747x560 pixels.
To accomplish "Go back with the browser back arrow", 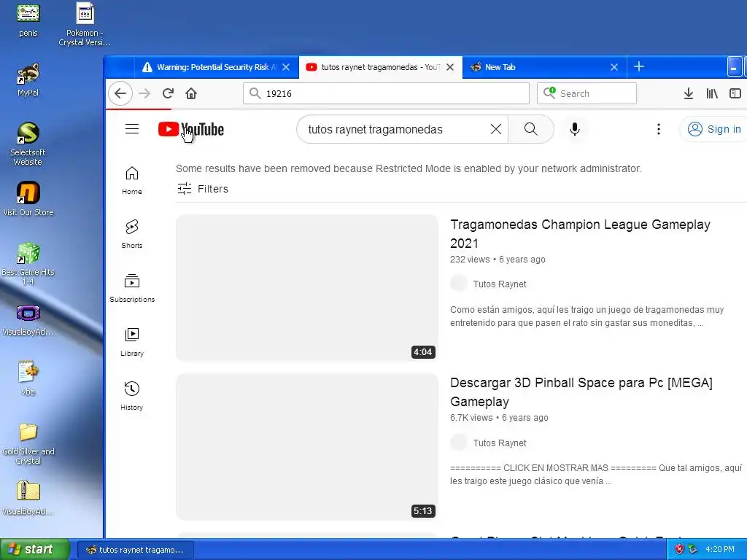I will pos(120,93).
